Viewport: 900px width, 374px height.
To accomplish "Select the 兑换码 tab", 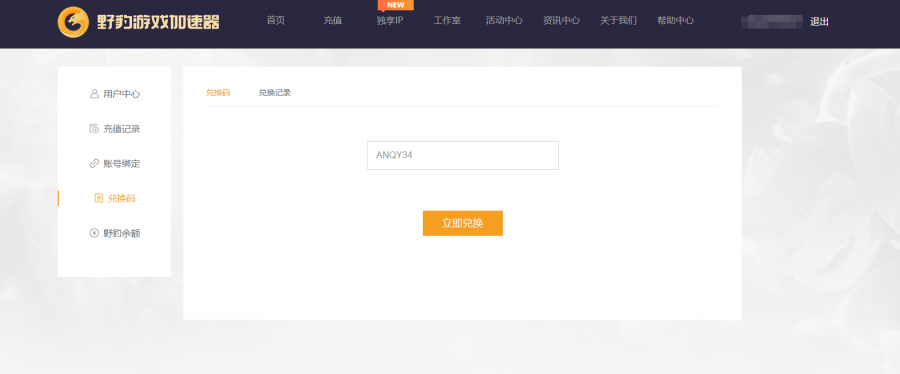I will point(218,93).
